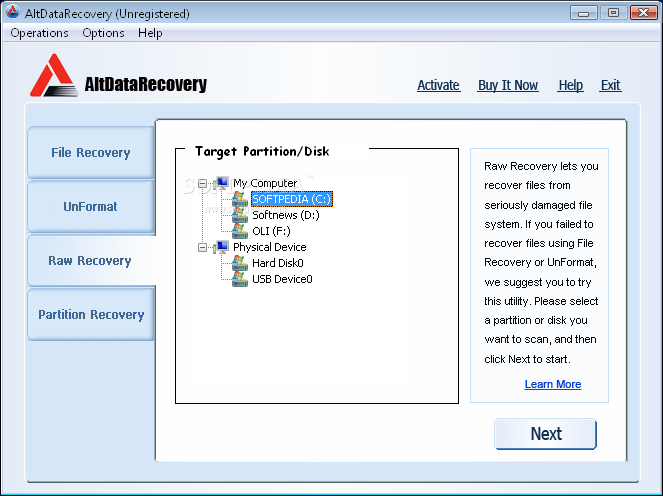Switch to the UnFormat tab

91,206
